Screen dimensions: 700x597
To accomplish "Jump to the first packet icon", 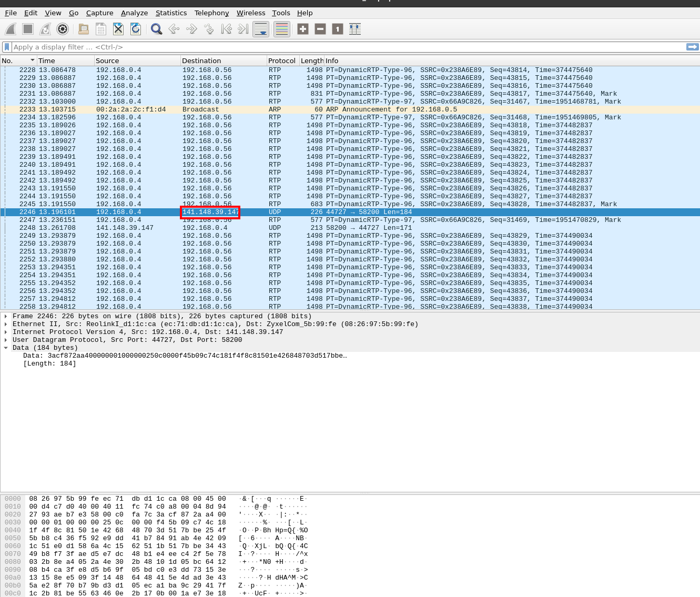I will (x=226, y=29).
